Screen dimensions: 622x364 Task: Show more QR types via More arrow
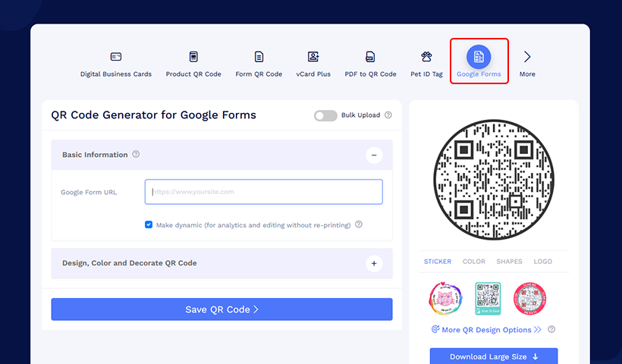click(527, 57)
